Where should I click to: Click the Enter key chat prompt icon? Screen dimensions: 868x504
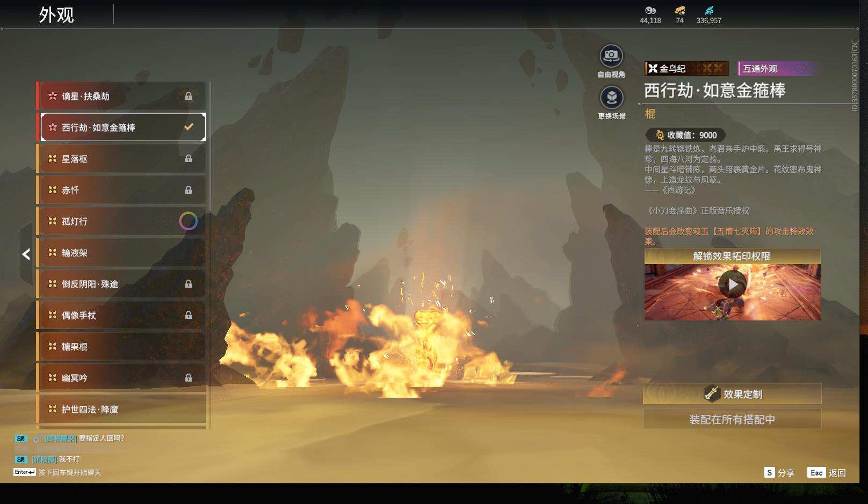pos(25,472)
